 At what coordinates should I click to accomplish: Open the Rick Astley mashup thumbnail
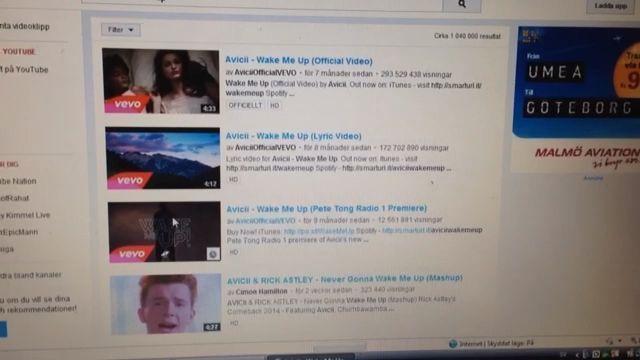point(166,304)
